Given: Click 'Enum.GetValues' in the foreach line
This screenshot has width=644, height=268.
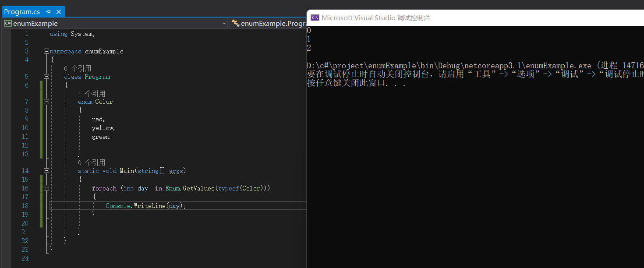Looking at the screenshot, I should [x=190, y=188].
